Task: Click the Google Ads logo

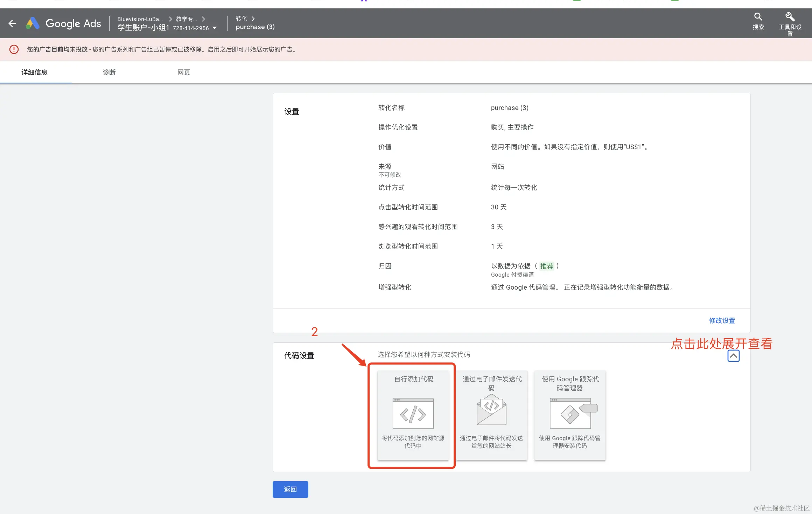Action: pos(63,23)
